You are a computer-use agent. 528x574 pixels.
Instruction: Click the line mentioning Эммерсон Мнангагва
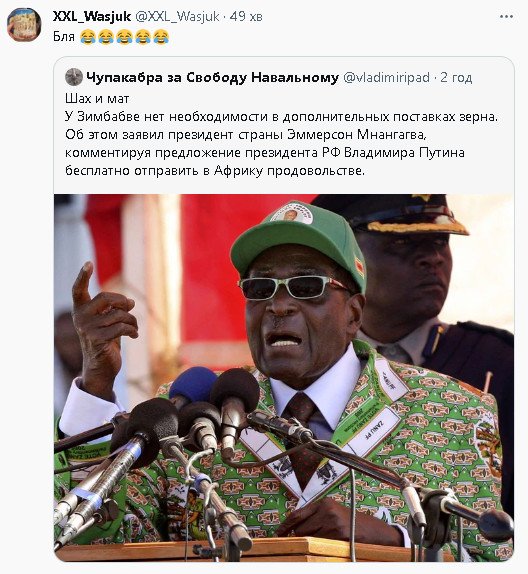pos(246,134)
